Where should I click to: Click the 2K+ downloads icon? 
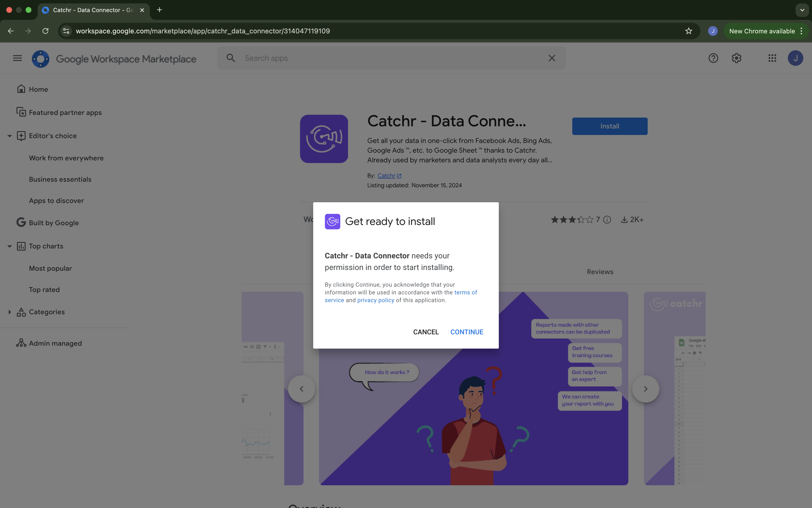[624, 219]
